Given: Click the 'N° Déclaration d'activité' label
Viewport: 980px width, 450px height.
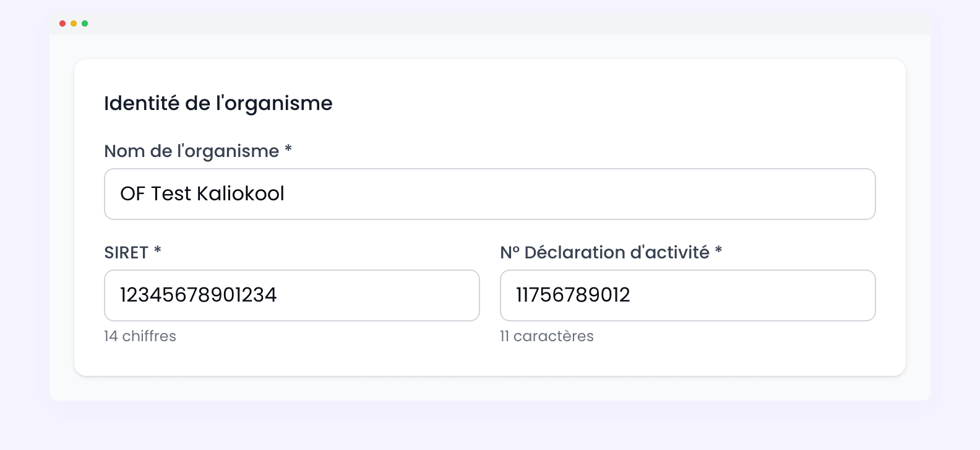Looking at the screenshot, I should click(x=605, y=252).
